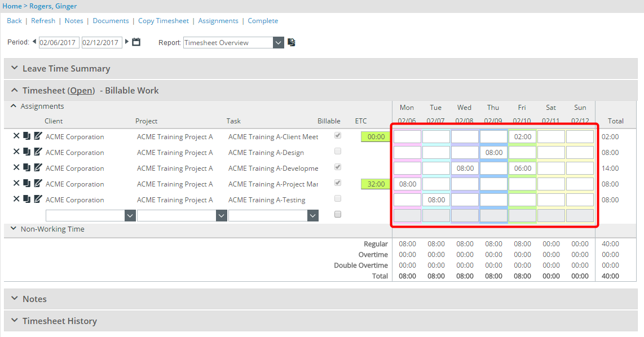Click the green 32:00 ETC field
Screen dimensions: 644x337
pyautogui.click(x=376, y=184)
